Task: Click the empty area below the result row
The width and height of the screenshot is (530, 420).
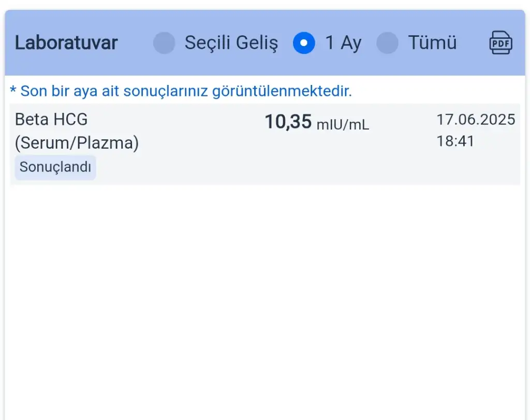Action: pyautogui.click(x=265, y=300)
